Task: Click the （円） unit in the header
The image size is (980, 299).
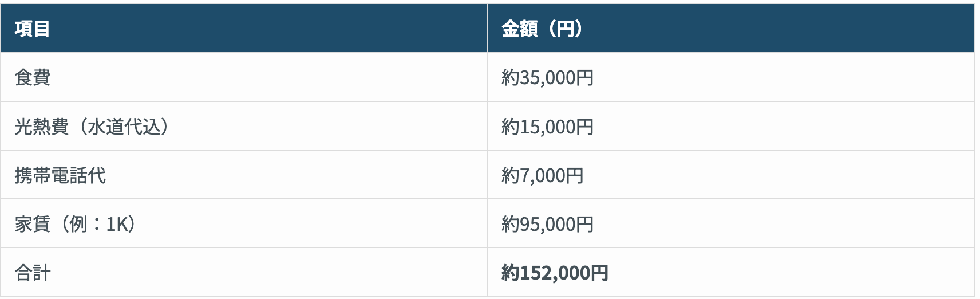Action: tap(564, 29)
